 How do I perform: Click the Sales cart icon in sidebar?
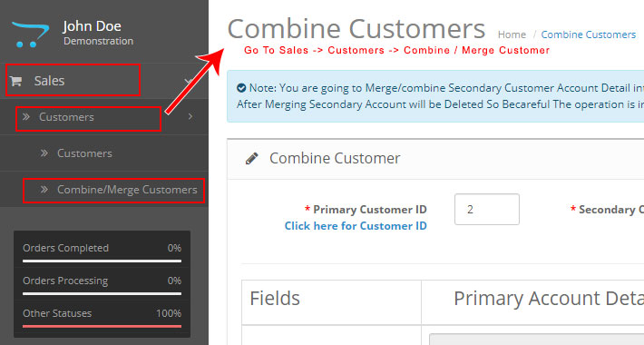16,81
